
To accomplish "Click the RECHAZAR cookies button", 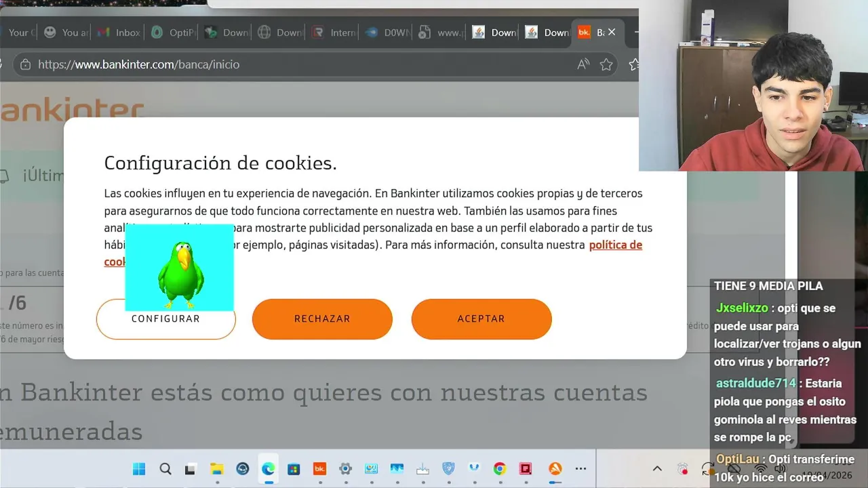I will [322, 319].
